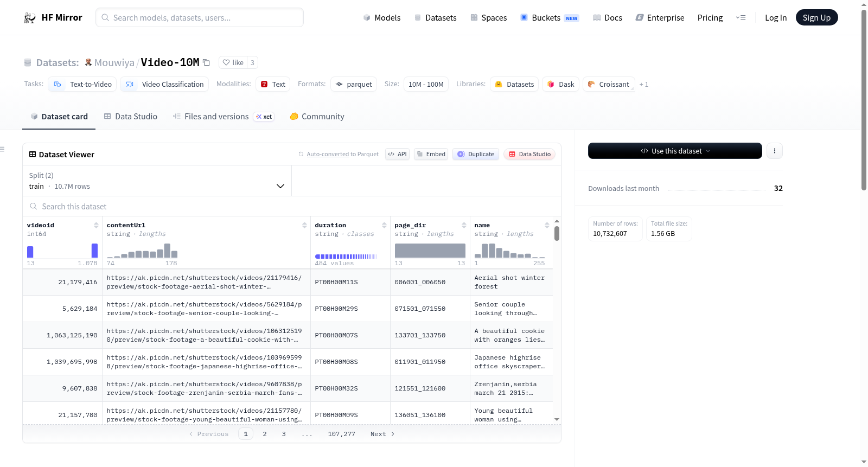Focus the Search this dataset field

292,207
